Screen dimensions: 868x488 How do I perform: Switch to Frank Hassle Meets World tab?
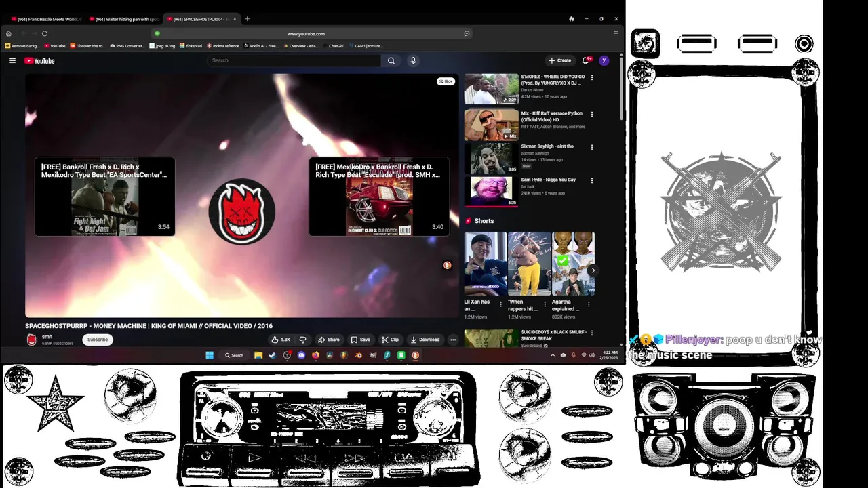click(x=46, y=19)
